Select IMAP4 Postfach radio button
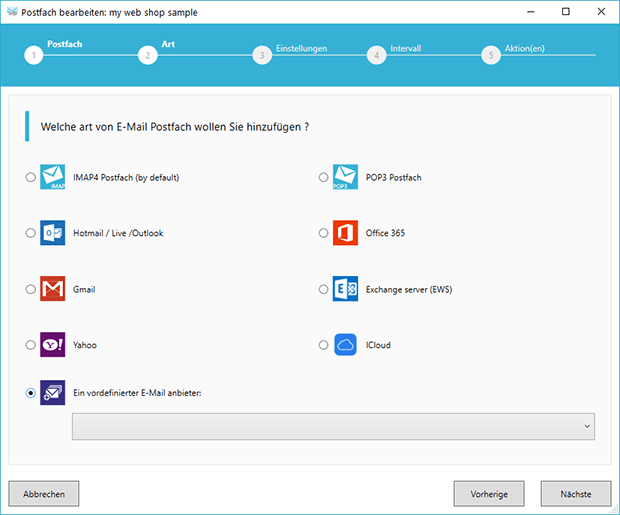The image size is (620, 515). click(30, 177)
